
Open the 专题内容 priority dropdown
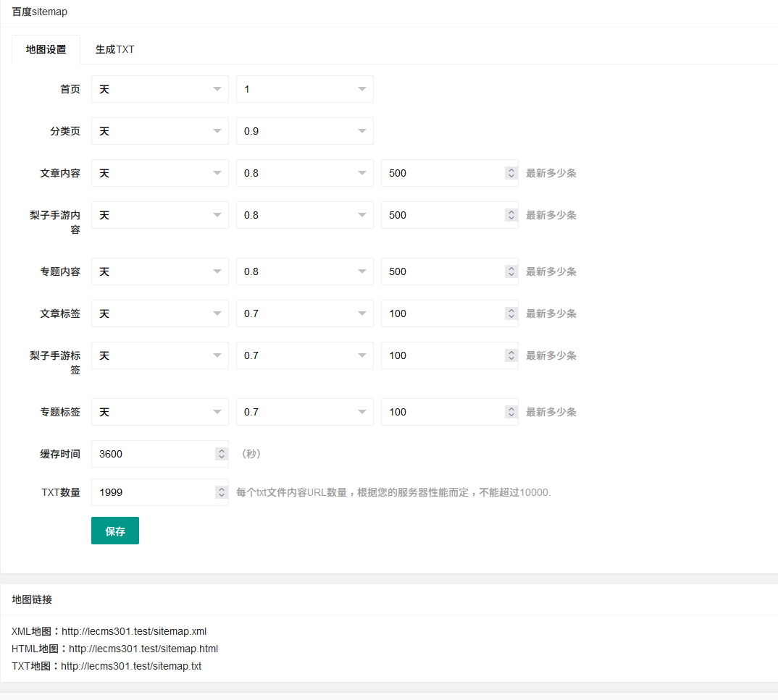(x=304, y=271)
